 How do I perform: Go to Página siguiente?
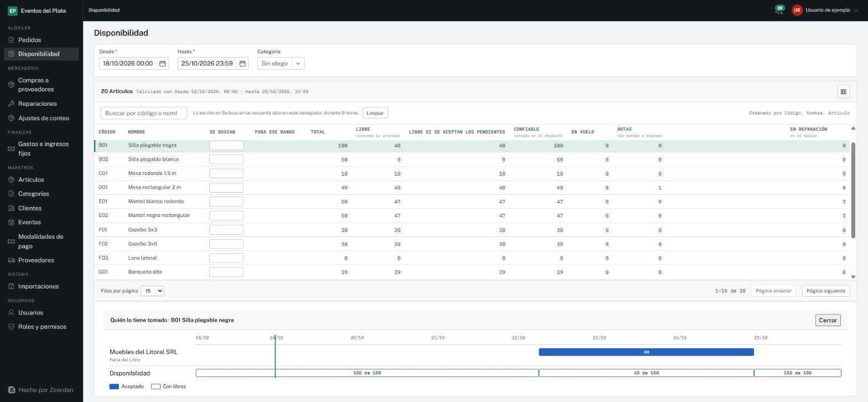[x=825, y=291]
